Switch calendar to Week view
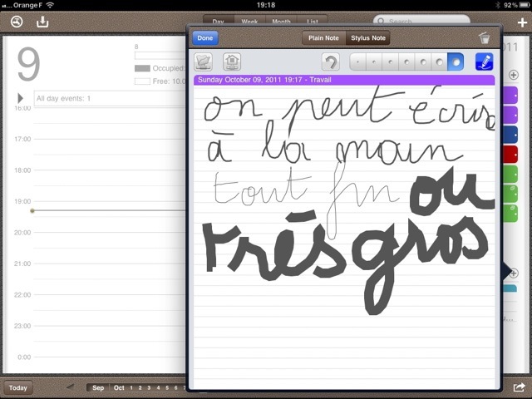Screen dimensions: 532x399 (x=249, y=21)
